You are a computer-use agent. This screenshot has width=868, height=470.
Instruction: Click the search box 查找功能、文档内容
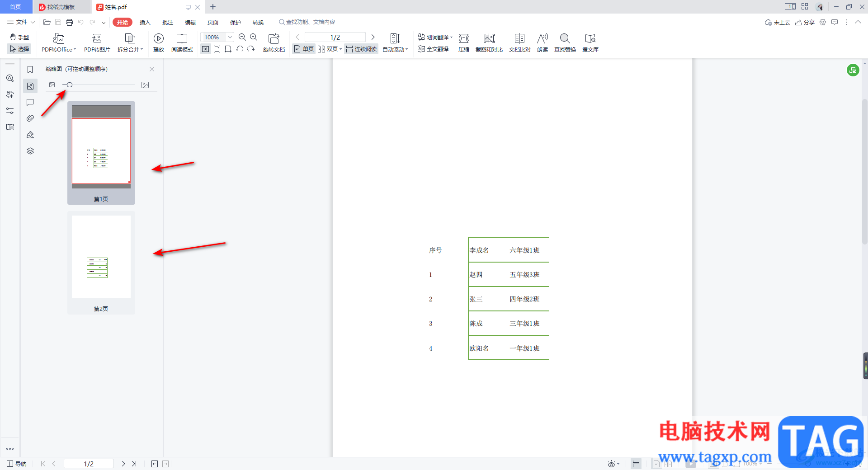pyautogui.click(x=307, y=22)
